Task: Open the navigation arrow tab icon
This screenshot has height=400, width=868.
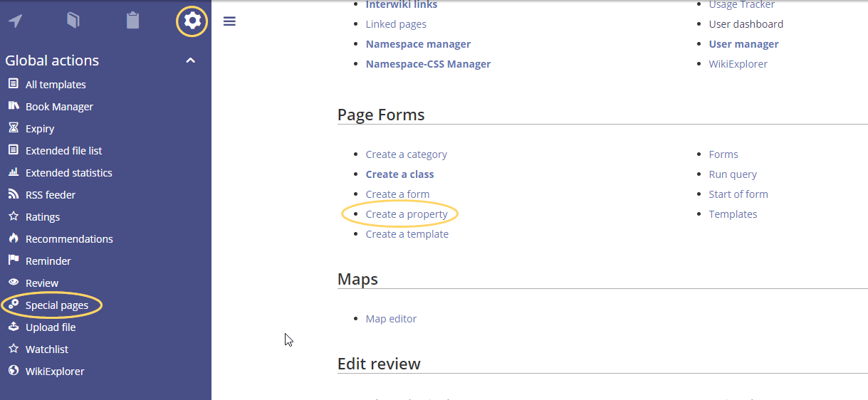Action: (15, 21)
